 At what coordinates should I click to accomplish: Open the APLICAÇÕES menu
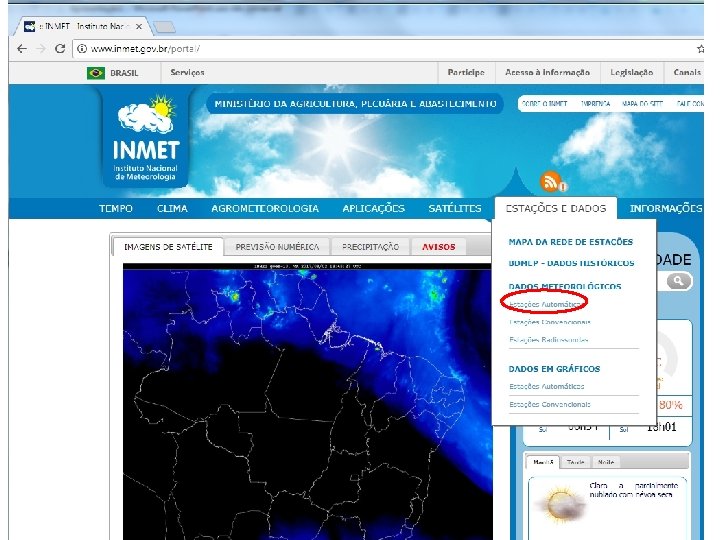[x=373, y=208]
